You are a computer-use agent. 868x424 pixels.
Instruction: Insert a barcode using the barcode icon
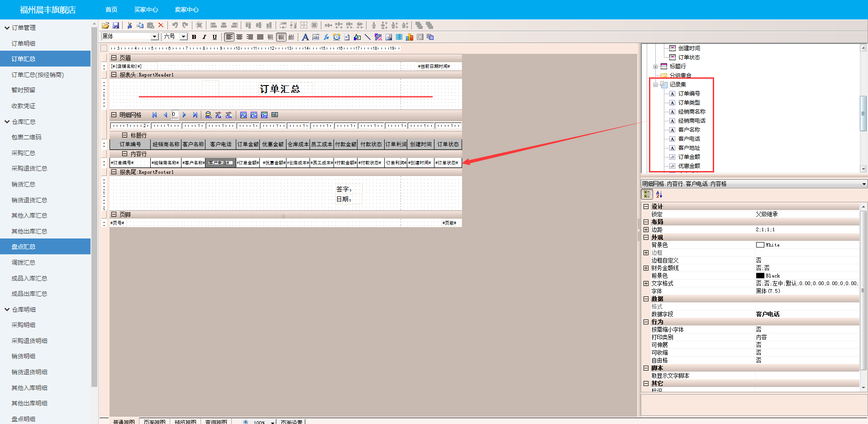pos(399,37)
